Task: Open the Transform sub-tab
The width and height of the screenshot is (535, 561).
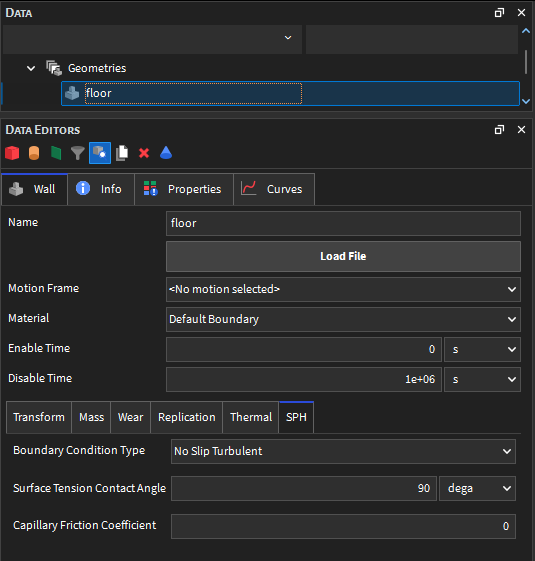Action: [x=39, y=417]
